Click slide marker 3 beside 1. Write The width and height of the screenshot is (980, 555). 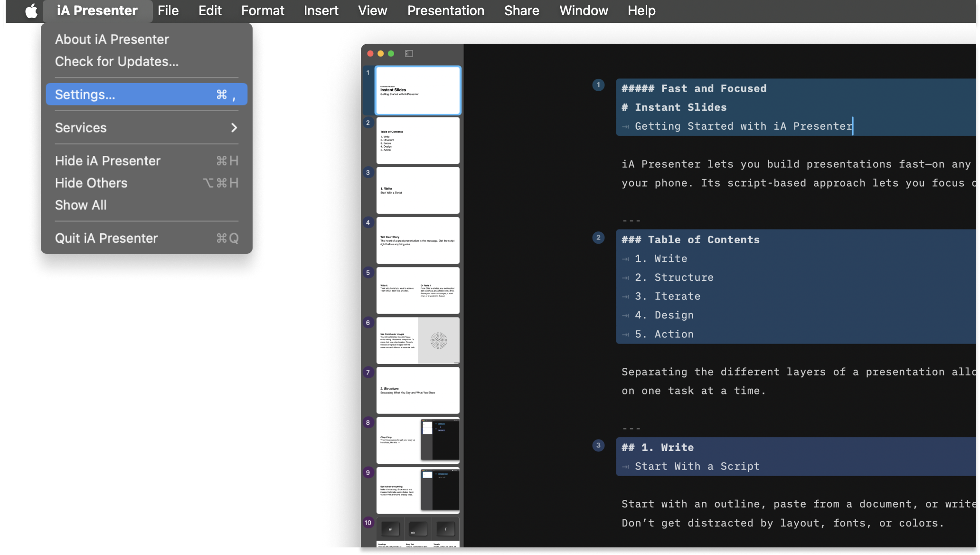pos(598,445)
